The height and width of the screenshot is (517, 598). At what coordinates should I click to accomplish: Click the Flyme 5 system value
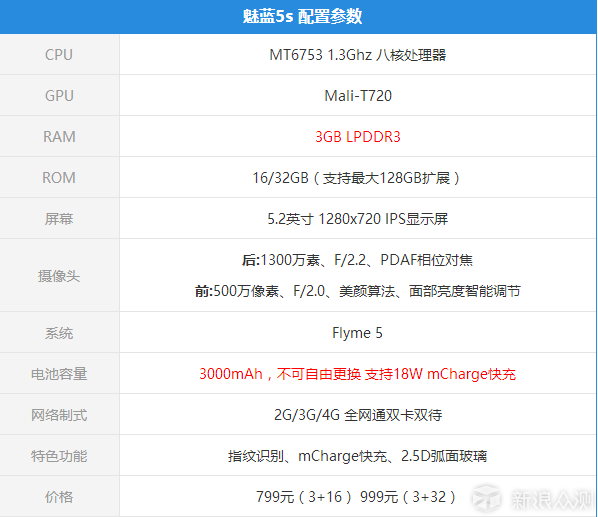pyautogui.click(x=357, y=333)
